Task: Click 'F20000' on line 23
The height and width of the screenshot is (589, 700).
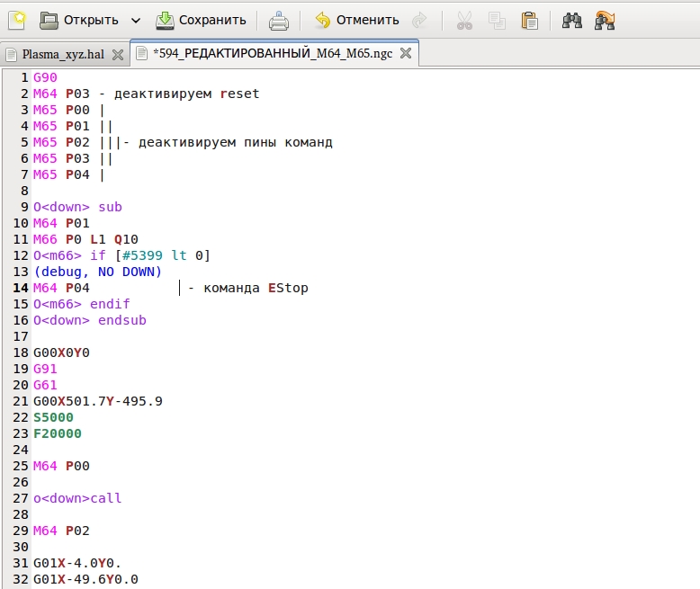Action: coord(58,433)
